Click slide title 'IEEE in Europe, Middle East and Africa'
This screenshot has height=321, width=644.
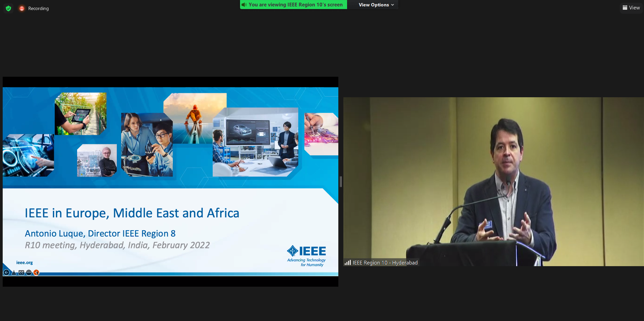pos(132,213)
